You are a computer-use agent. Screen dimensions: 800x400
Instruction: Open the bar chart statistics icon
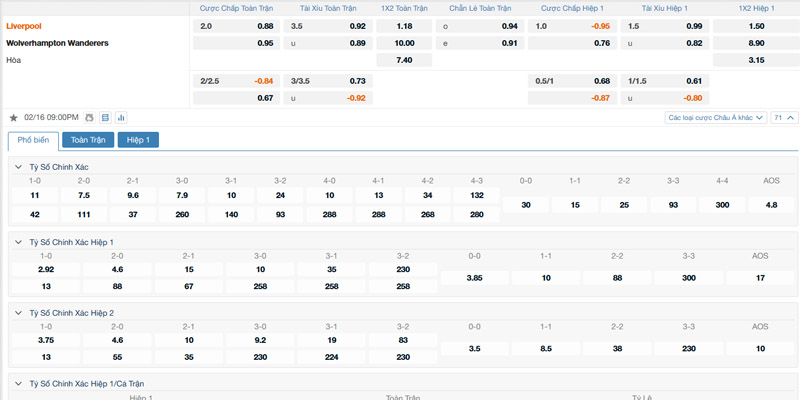point(121,118)
